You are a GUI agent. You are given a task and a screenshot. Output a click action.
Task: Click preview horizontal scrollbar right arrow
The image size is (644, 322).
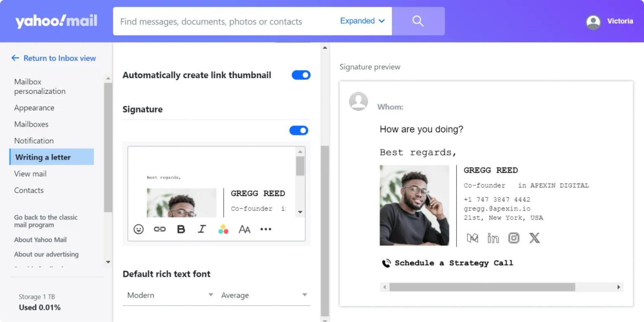click(619, 287)
